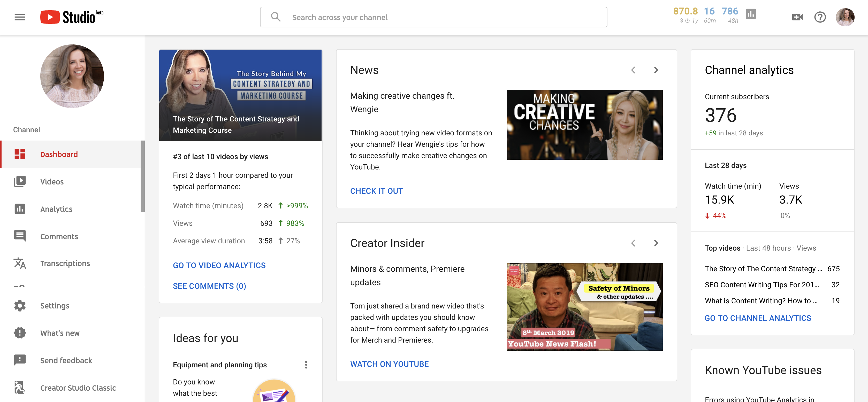Open the Comments menu item
The height and width of the screenshot is (402, 868).
[x=70, y=236]
